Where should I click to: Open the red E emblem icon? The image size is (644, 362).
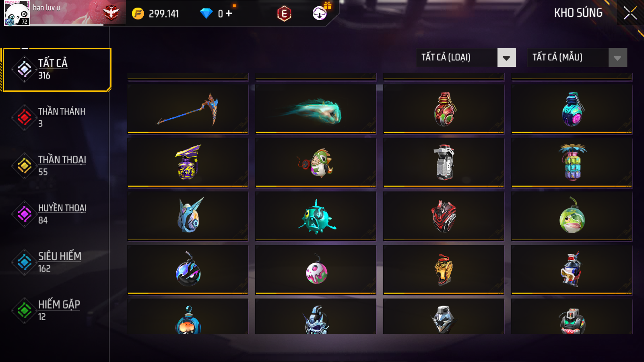pos(284,14)
